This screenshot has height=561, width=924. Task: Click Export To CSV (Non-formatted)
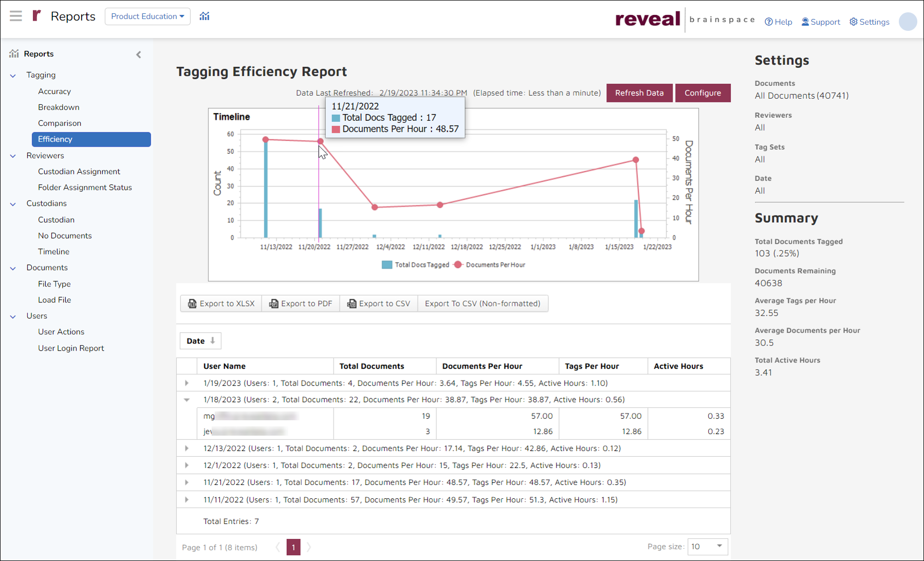(x=483, y=303)
